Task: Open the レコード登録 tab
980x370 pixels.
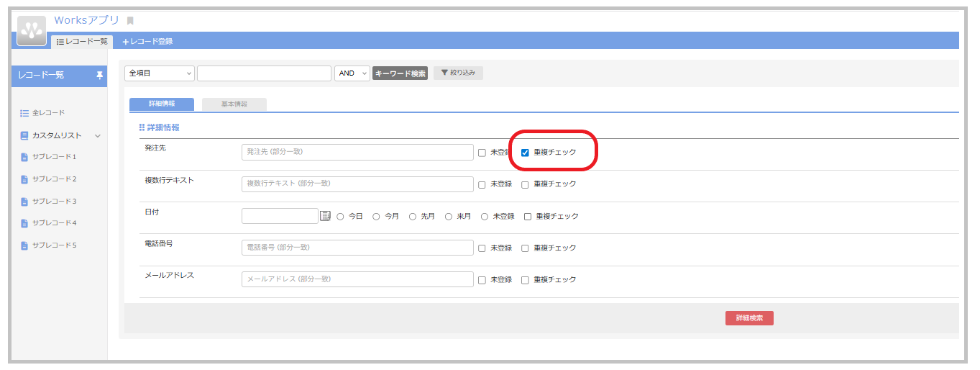Action: point(147,42)
